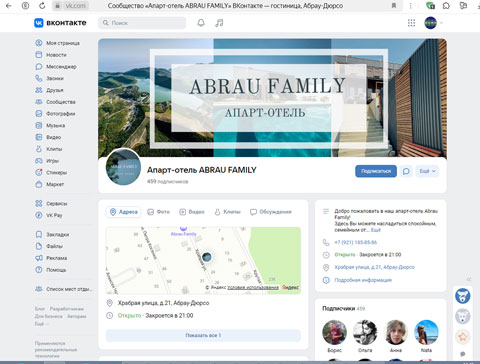The image size is (480, 364).
Task: Open subscriber Nata avatar
Action: tap(426, 332)
